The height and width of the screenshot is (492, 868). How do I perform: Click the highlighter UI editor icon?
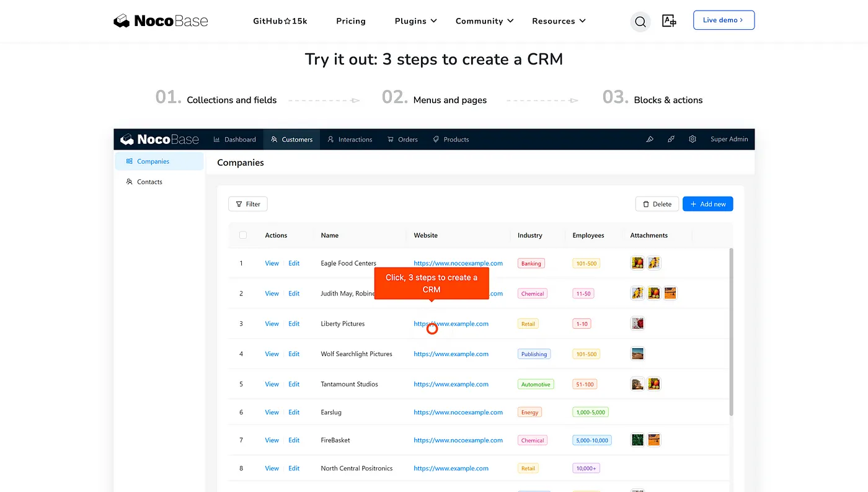[650, 140]
